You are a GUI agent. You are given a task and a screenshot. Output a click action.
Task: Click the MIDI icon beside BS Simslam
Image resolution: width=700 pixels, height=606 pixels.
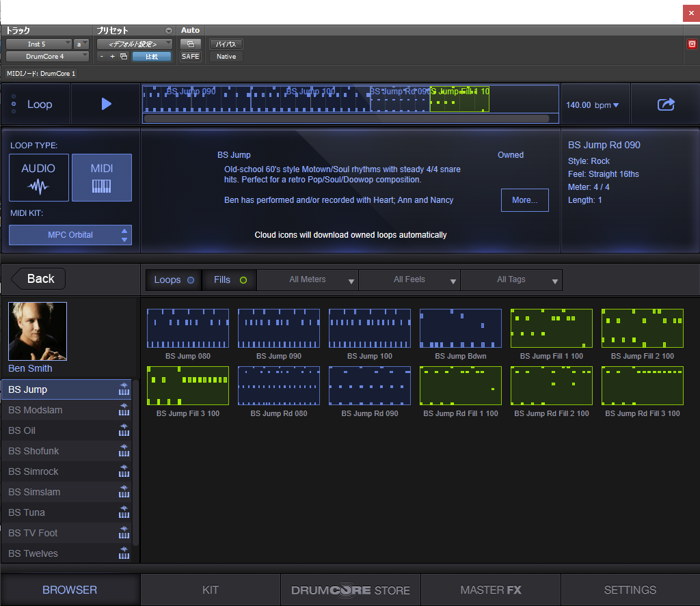point(124,492)
